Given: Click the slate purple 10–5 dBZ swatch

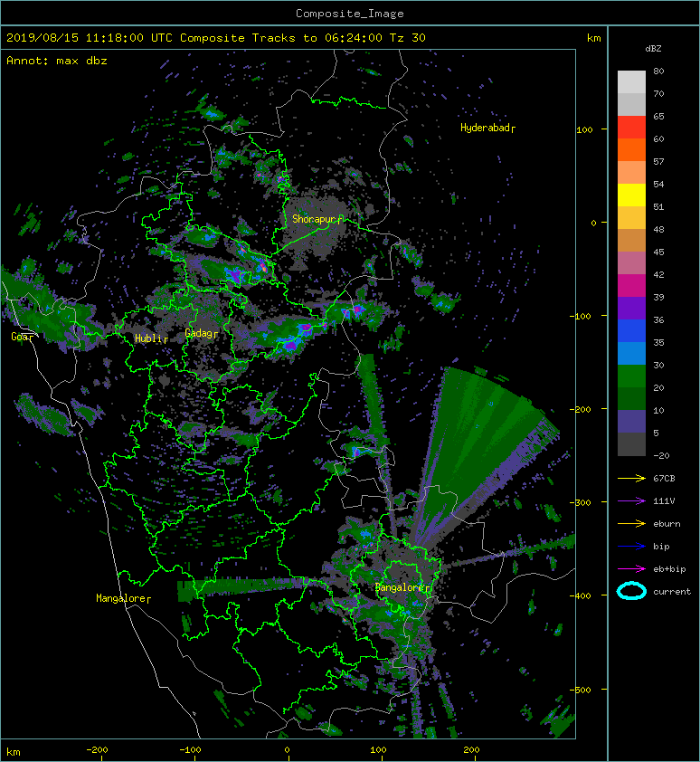Looking at the screenshot, I should point(631,421).
